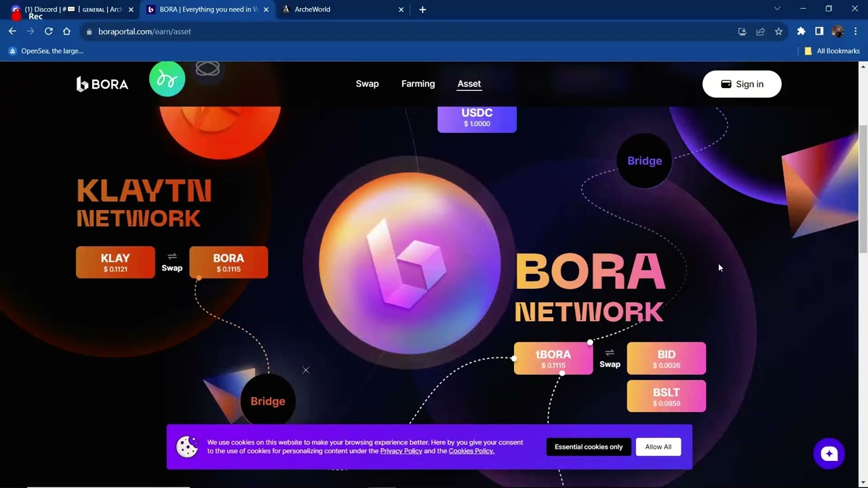Click the BORA token card on Klaytn
This screenshot has width=868, height=488.
coord(229,262)
